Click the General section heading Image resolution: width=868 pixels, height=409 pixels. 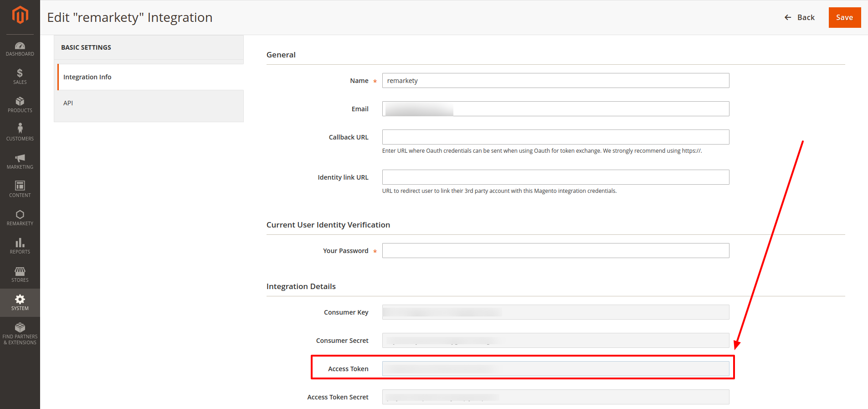tap(281, 55)
